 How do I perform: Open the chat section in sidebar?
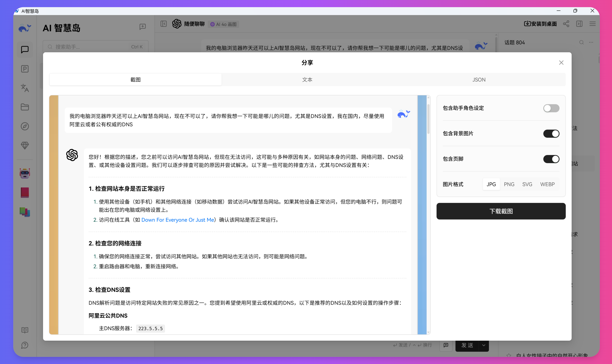25,50
